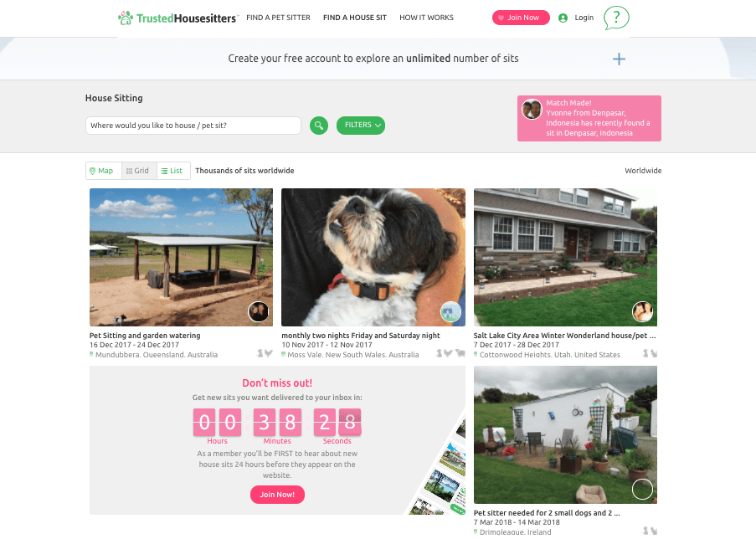Click Match Made notification avatar
Screen dimensions: 756x539
[x=532, y=110]
